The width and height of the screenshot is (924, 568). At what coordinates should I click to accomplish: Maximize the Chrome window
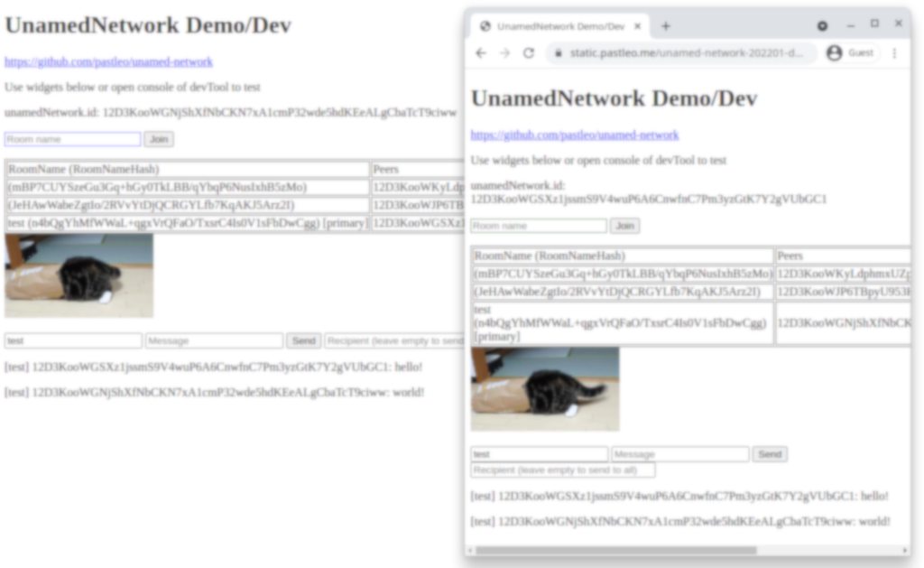tap(874, 23)
